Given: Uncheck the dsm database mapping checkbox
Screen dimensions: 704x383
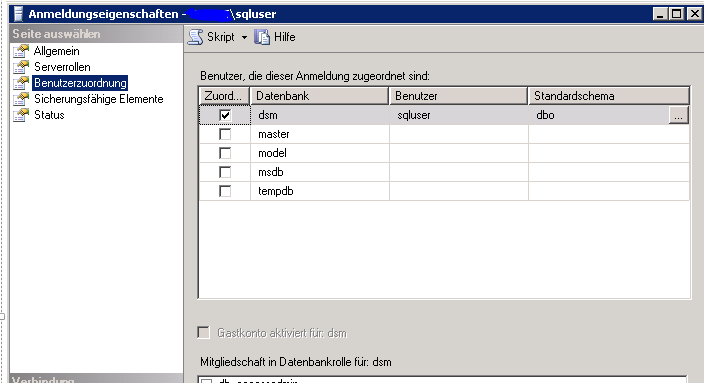Looking at the screenshot, I should tap(225, 115).
